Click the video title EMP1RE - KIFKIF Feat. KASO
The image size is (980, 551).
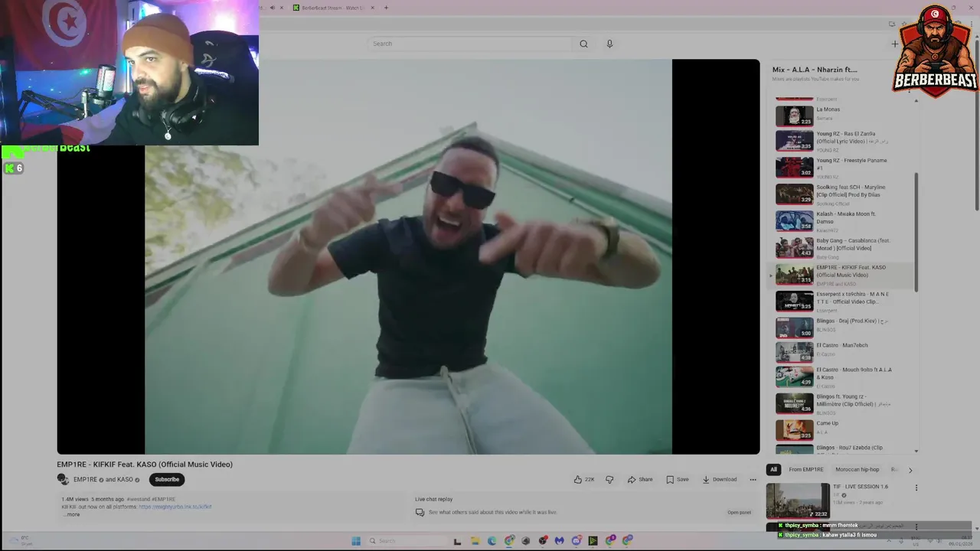[x=145, y=465]
